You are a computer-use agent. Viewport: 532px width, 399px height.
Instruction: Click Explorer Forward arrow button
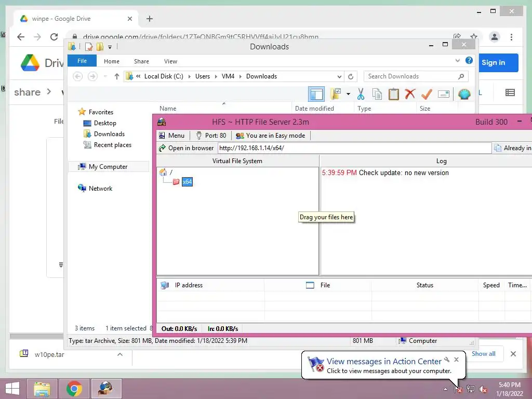coord(92,76)
